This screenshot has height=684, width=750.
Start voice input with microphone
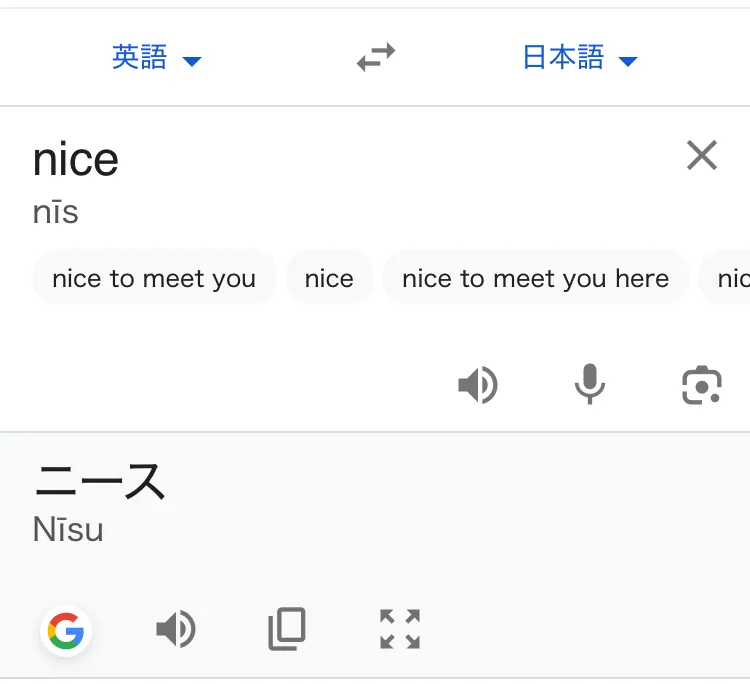[590, 385]
